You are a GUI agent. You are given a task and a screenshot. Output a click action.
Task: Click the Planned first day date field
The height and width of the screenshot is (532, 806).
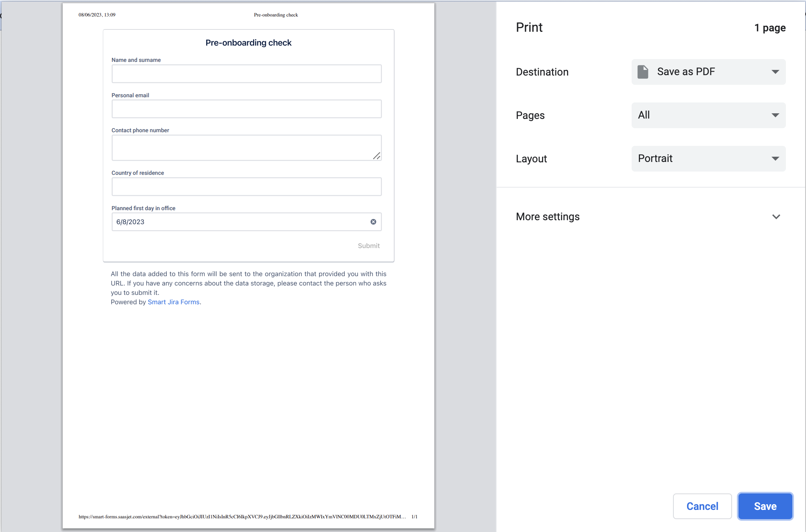point(237,222)
